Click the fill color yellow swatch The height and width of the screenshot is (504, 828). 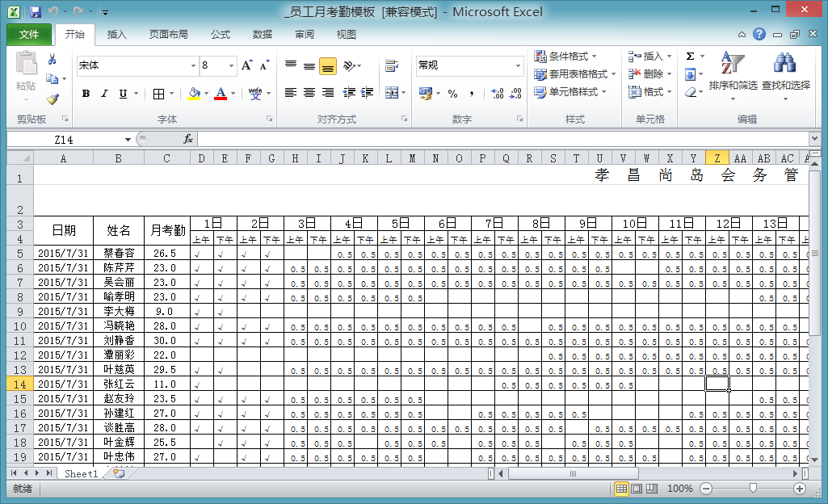(194, 94)
